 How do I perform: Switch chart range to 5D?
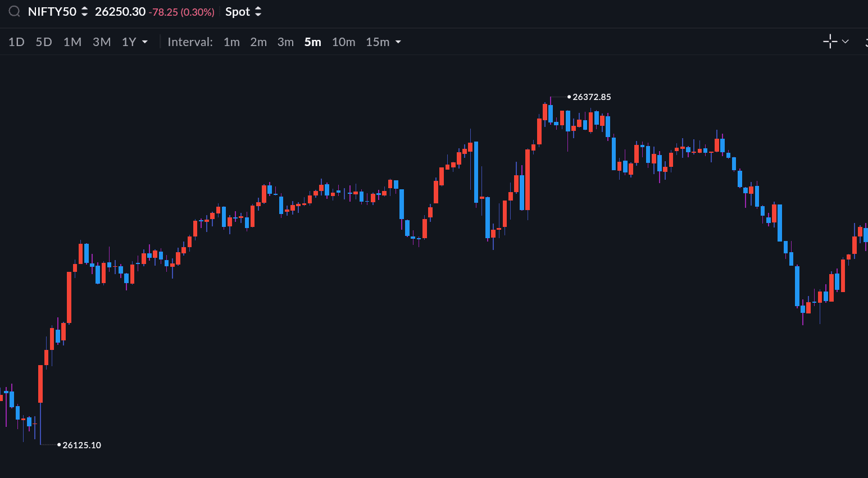(44, 42)
